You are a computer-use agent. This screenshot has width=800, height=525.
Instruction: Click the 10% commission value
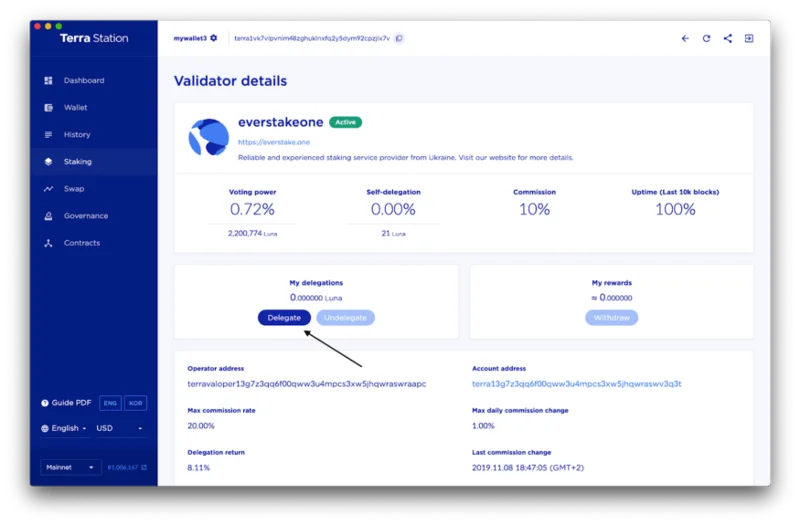pos(534,209)
